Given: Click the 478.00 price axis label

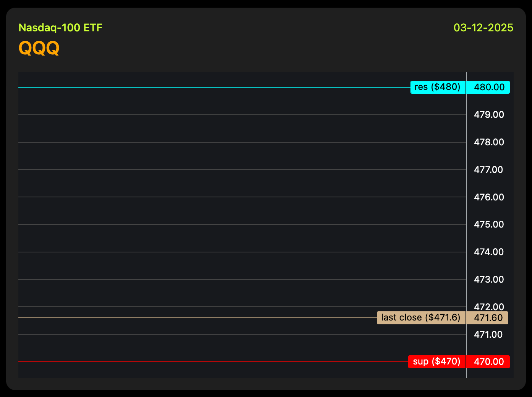Looking at the screenshot, I should pos(489,142).
